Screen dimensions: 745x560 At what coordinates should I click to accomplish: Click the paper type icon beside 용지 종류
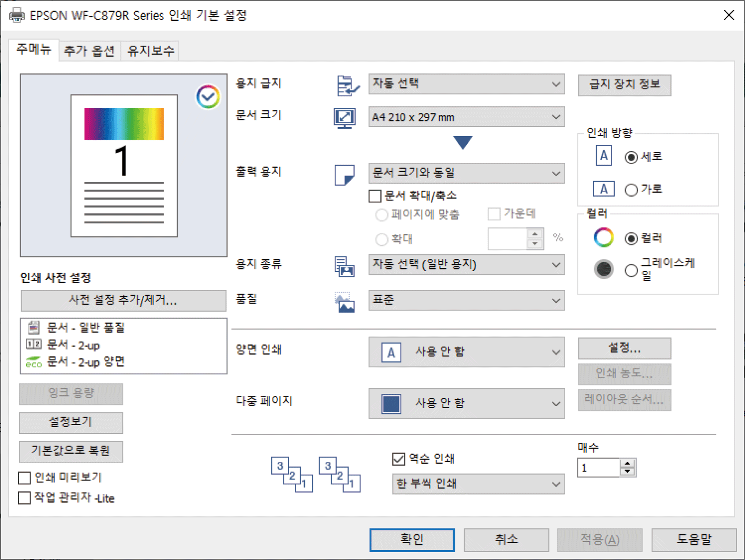click(345, 266)
